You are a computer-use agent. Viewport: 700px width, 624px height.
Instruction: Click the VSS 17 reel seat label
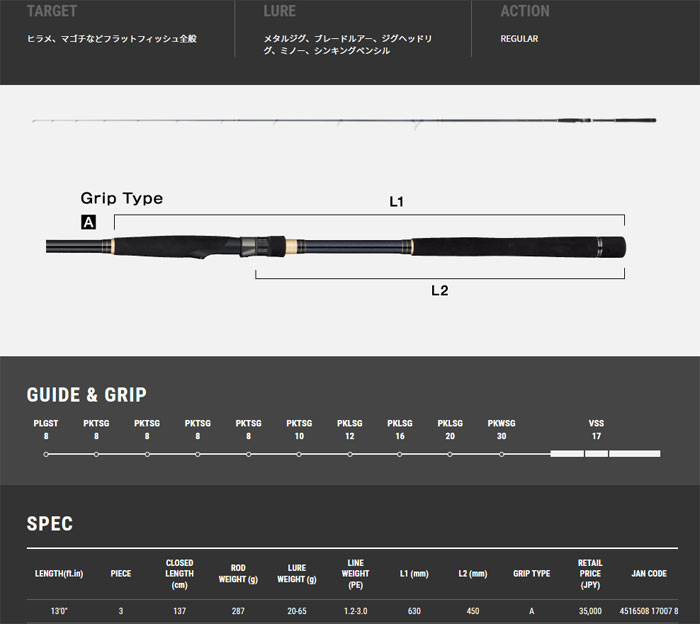point(596,429)
